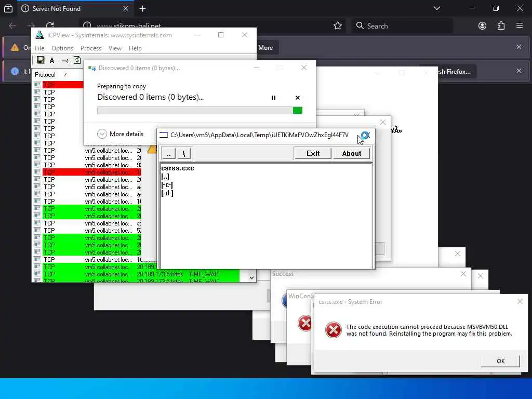
Task: Expand More details in the copy dialog
Action: tap(121, 134)
